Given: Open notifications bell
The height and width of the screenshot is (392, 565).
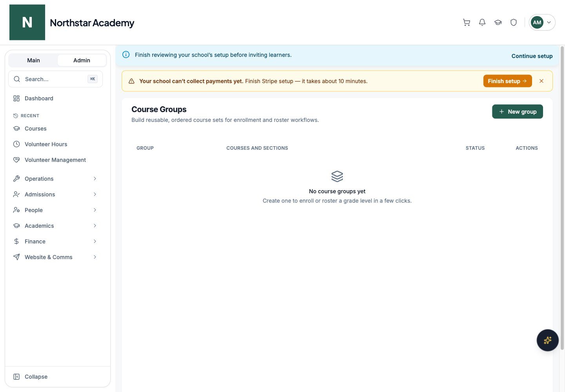Looking at the screenshot, I should point(482,22).
